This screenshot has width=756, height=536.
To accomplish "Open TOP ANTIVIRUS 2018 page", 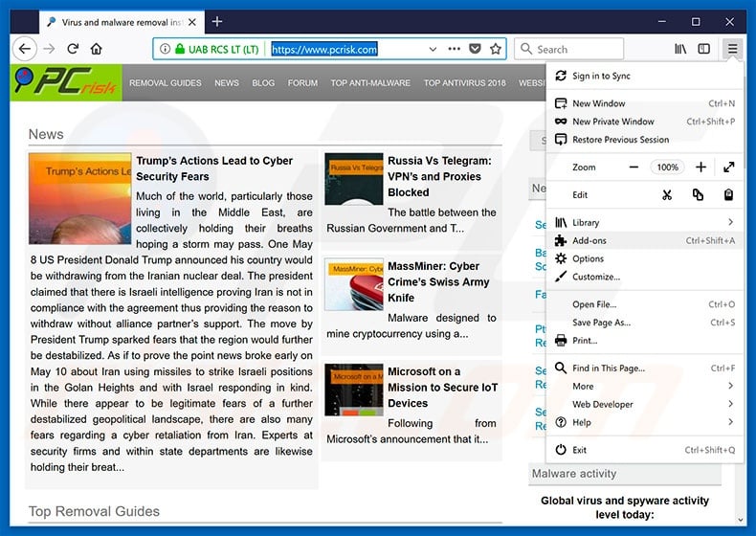I will pos(465,83).
